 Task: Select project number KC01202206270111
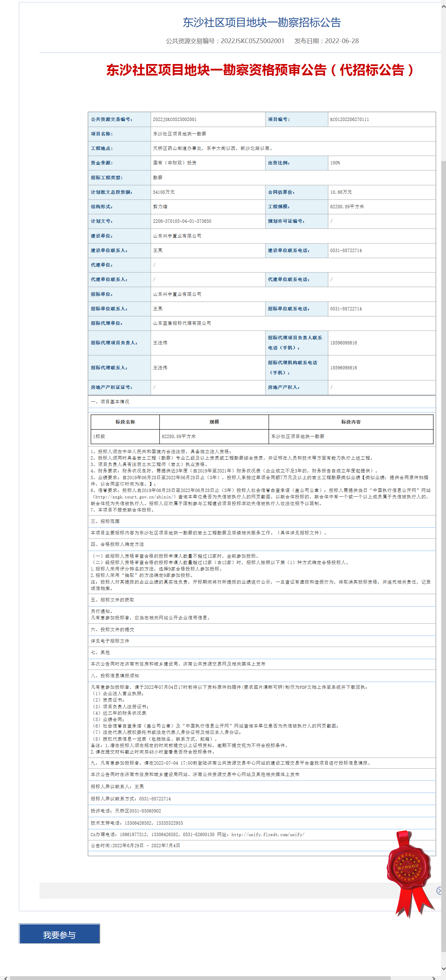tap(349, 119)
